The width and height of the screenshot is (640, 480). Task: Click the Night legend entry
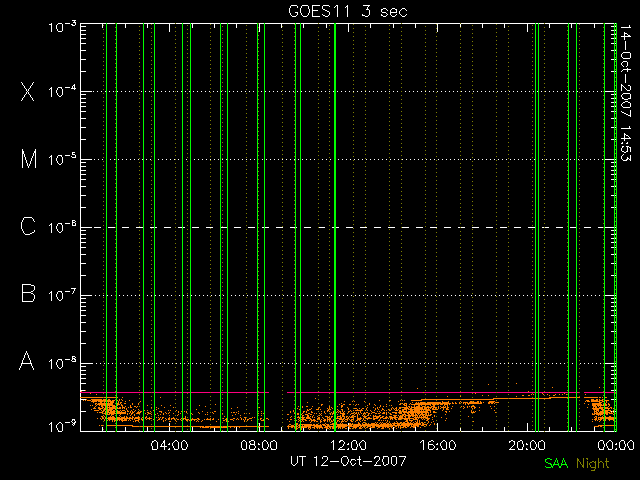click(x=593, y=464)
